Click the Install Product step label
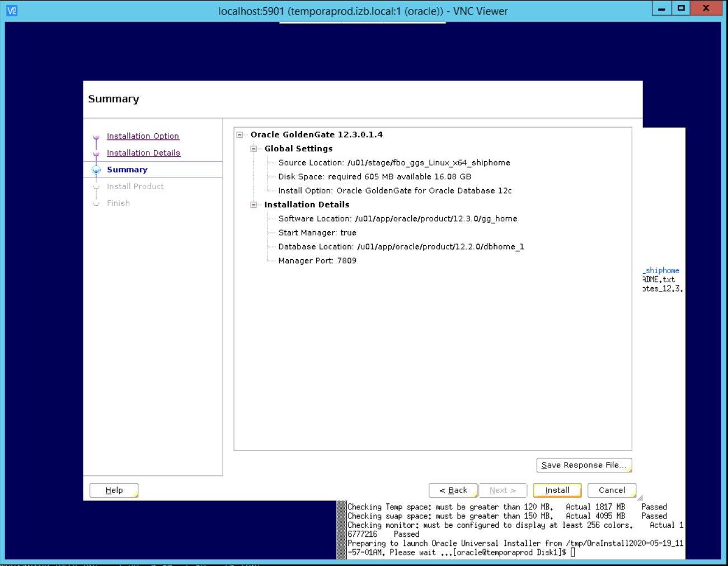728x566 pixels. tap(135, 186)
